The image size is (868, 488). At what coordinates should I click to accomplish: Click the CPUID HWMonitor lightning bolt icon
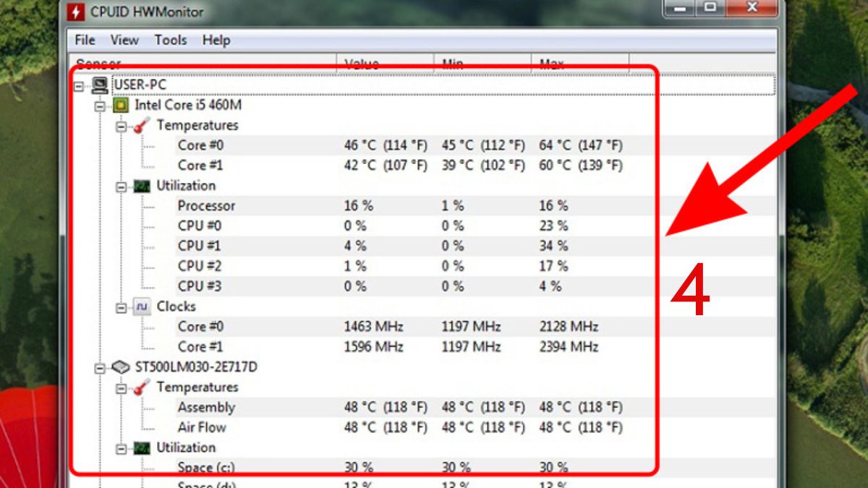[75, 11]
